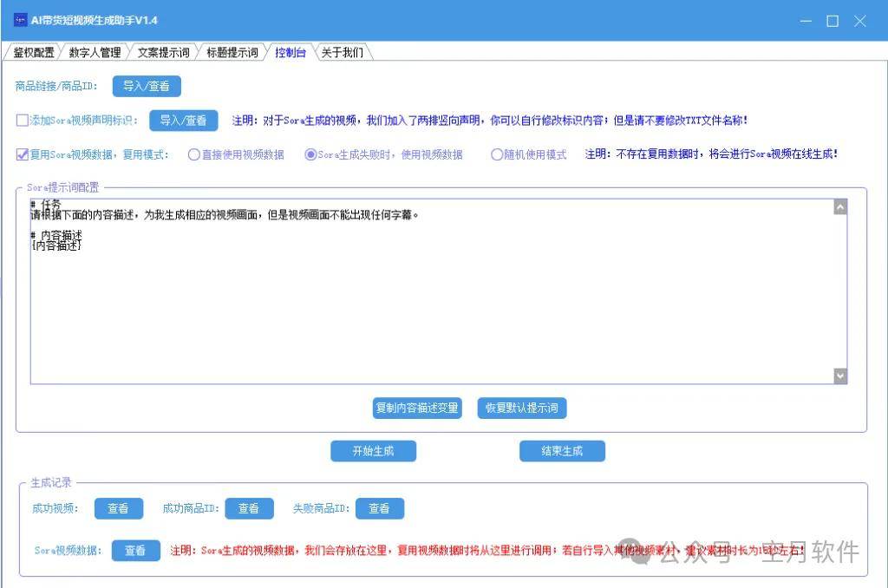Select Sora生成失败时，使用视频数据 radio option

click(x=310, y=154)
